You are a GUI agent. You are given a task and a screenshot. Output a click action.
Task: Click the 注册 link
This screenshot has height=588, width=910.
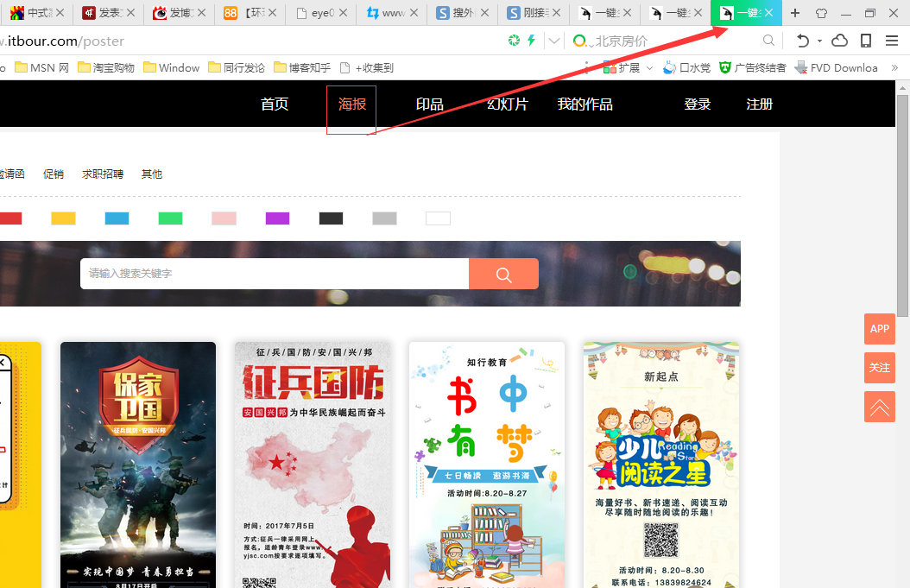point(759,104)
